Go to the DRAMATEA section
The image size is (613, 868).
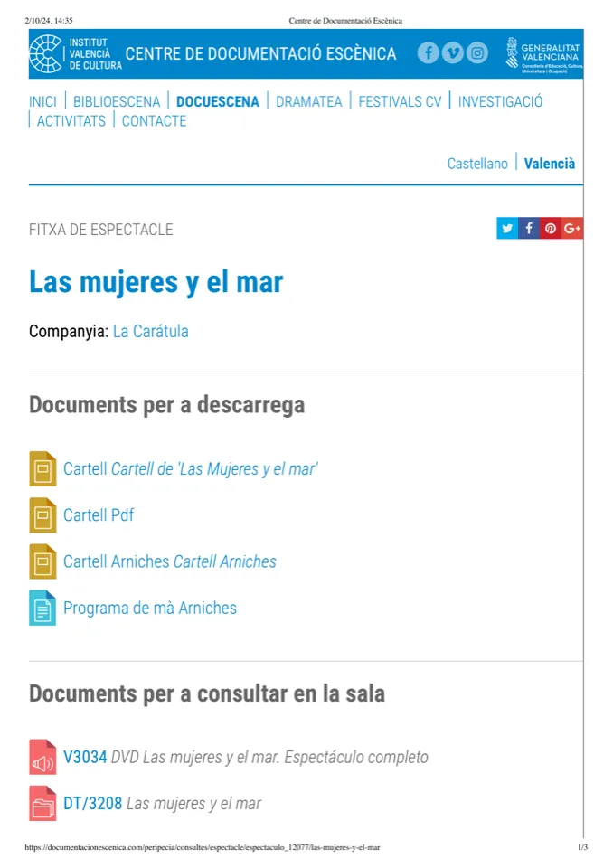(308, 101)
